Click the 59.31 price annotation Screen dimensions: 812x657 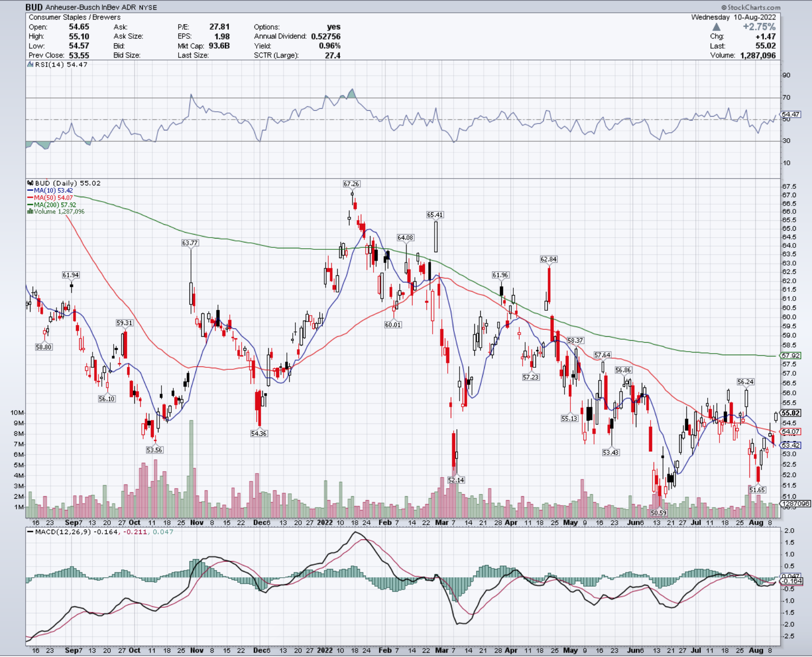pos(125,323)
